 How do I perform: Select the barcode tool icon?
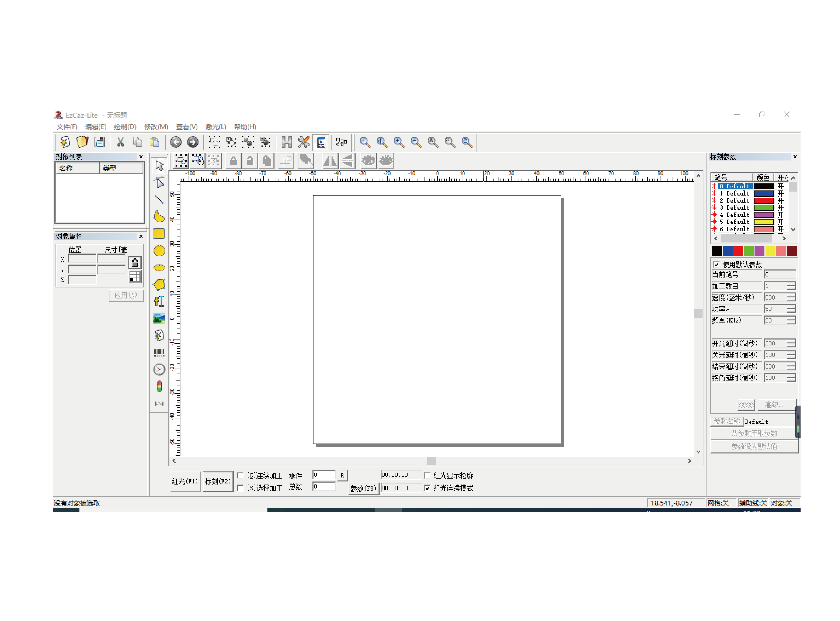159,353
